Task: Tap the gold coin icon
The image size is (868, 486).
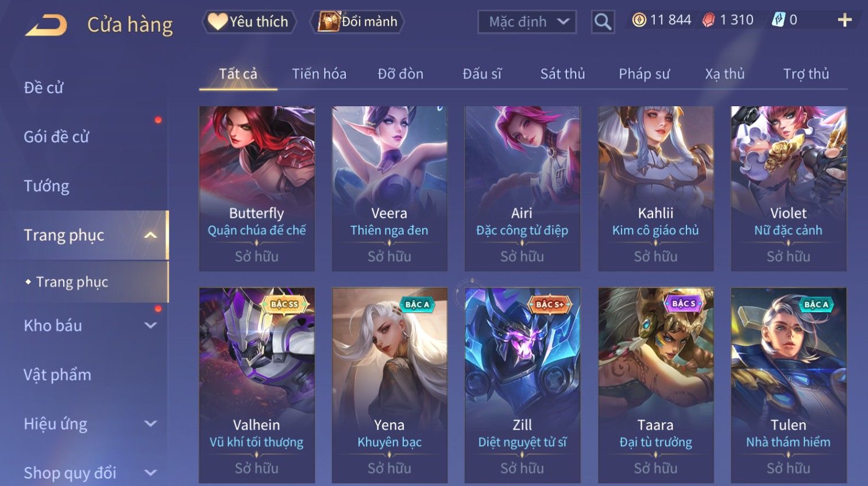Action: (639, 20)
